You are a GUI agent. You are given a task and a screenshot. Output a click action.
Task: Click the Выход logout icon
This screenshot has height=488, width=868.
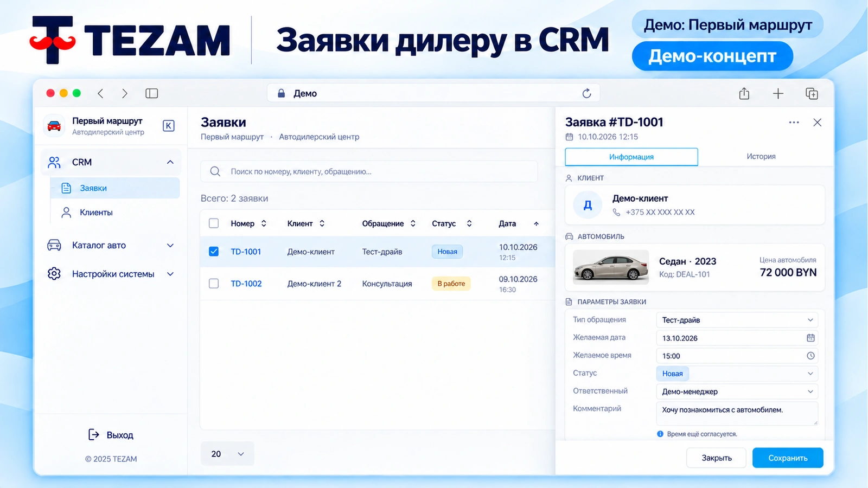click(x=94, y=434)
